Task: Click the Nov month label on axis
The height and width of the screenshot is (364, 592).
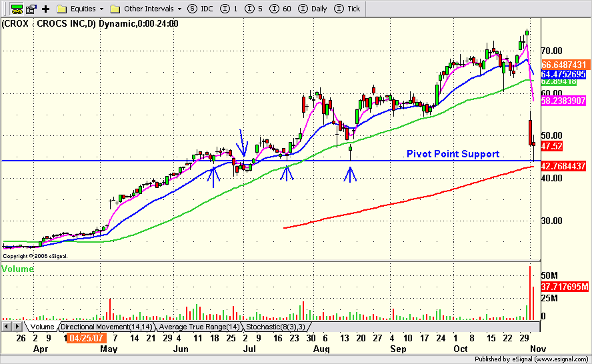Action: 538,349
